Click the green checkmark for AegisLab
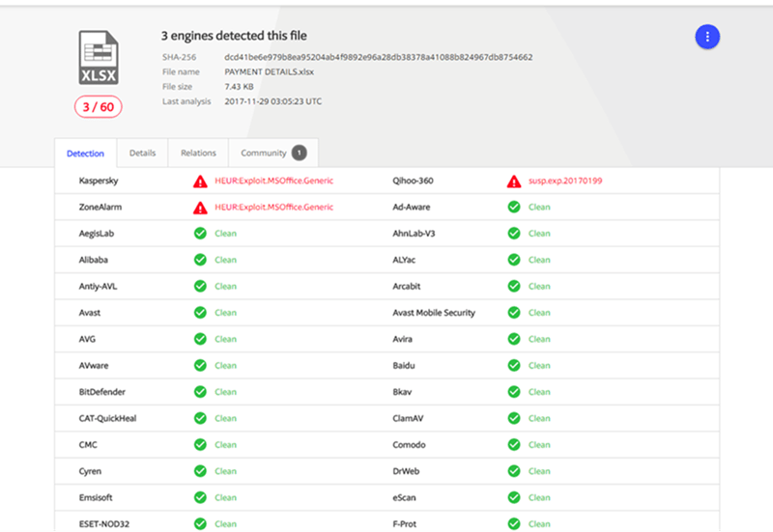Screen dimensions: 773x532 click(200, 234)
